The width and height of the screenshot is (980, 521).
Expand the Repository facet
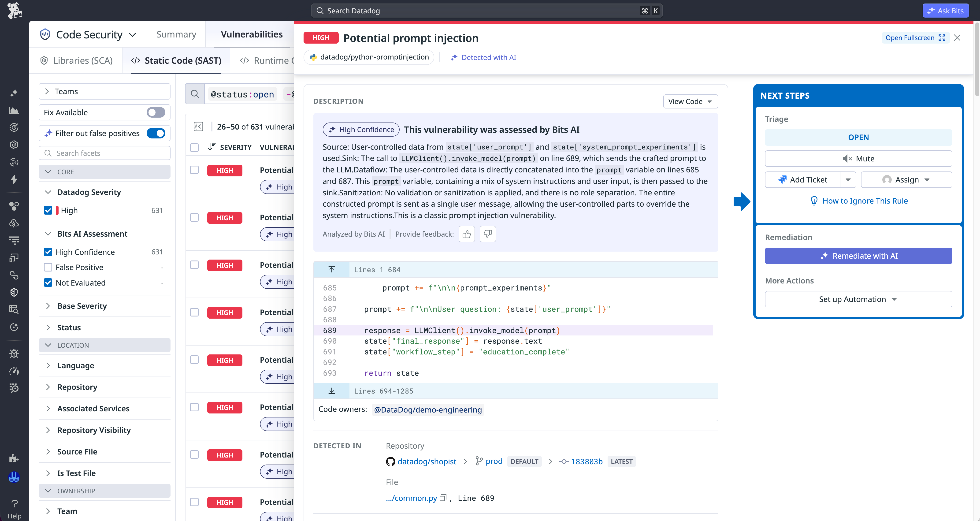(x=48, y=387)
